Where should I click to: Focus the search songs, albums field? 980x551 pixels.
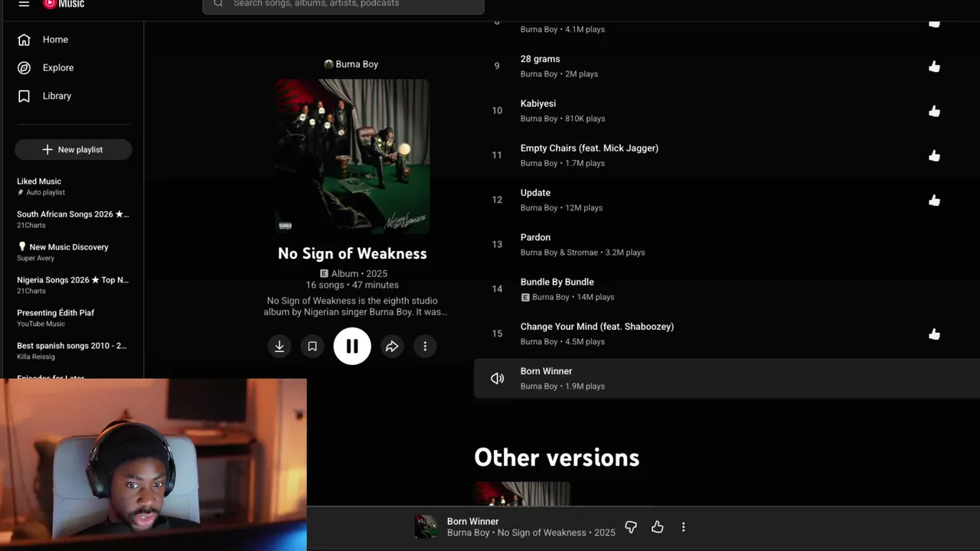343,5
